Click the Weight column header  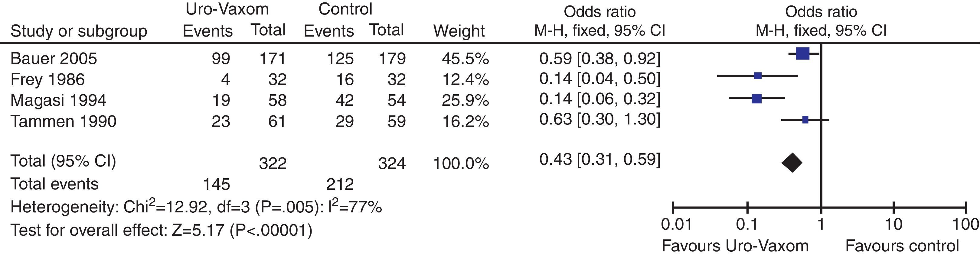[459, 31]
